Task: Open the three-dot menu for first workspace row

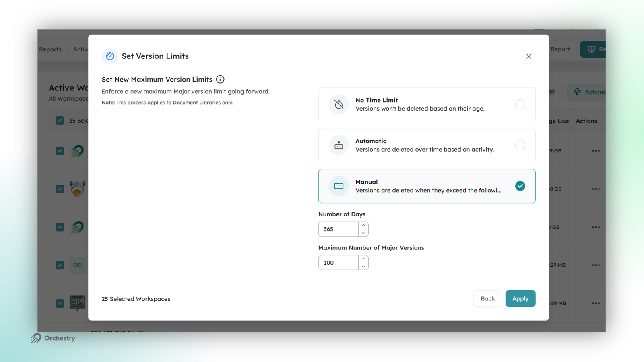Action: coord(596,151)
